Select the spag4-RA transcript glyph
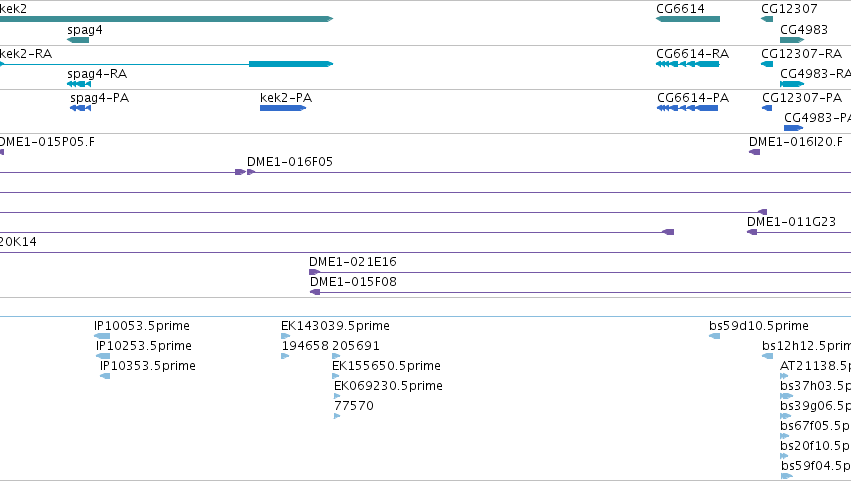 (79, 84)
